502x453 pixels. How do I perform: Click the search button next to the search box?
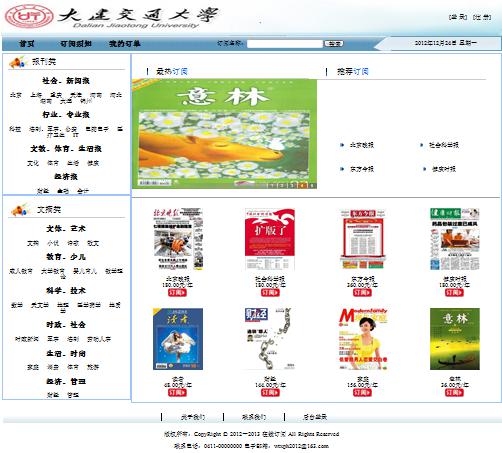334,44
